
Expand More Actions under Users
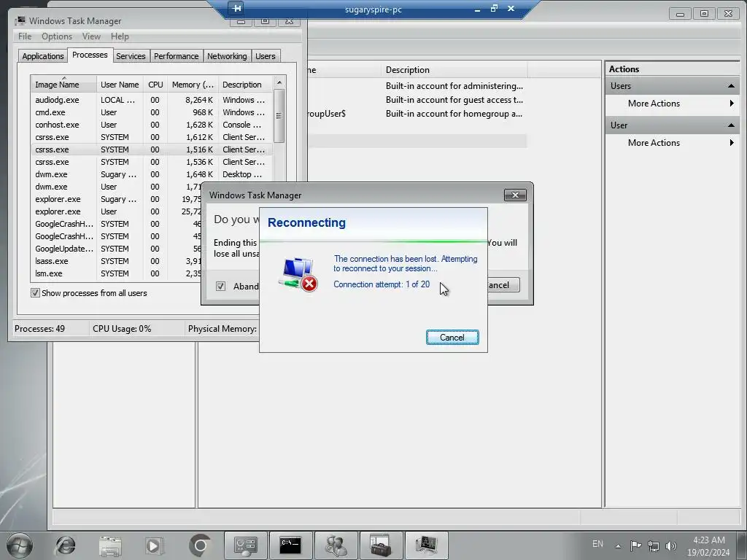(672, 104)
